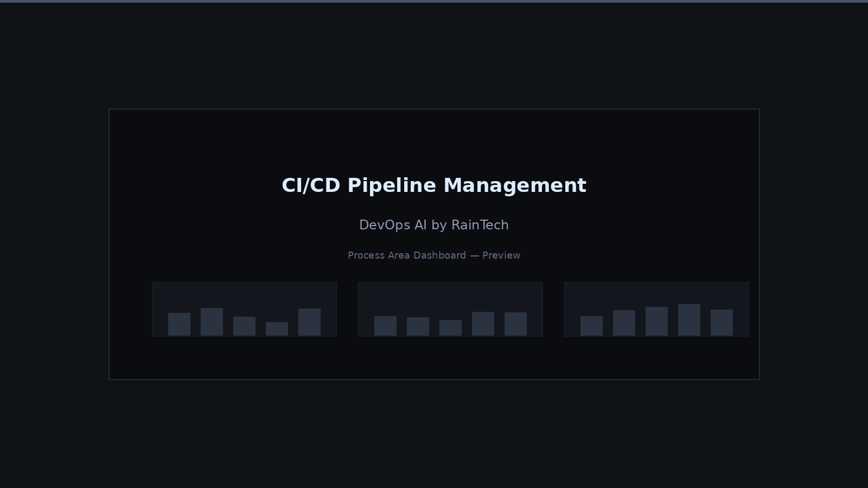Screen dimensions: 868x488
Task: Click the DevOps AI by RainTech subtitle
Action: click(x=434, y=225)
